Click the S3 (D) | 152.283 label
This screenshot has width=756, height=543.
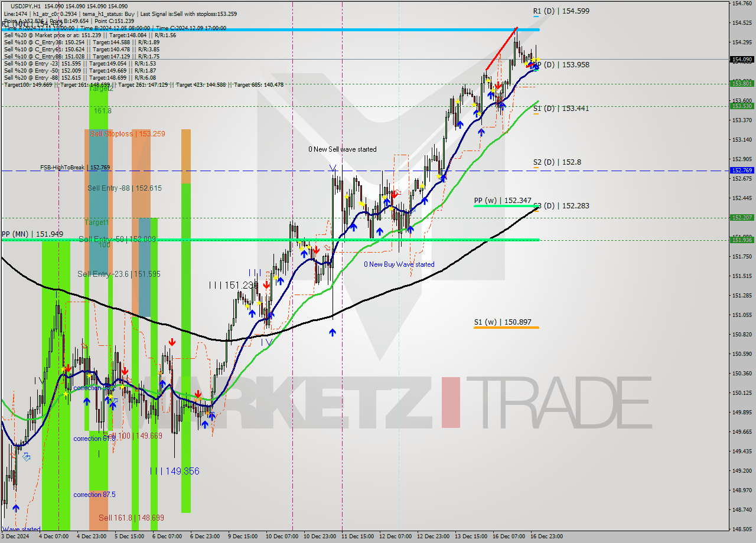pos(561,206)
